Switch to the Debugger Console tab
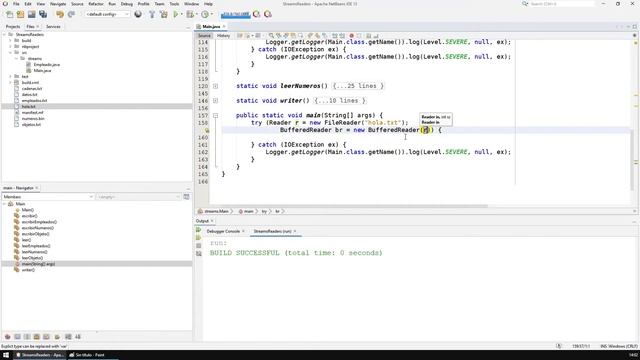The width and height of the screenshot is (640, 360). coord(223,231)
